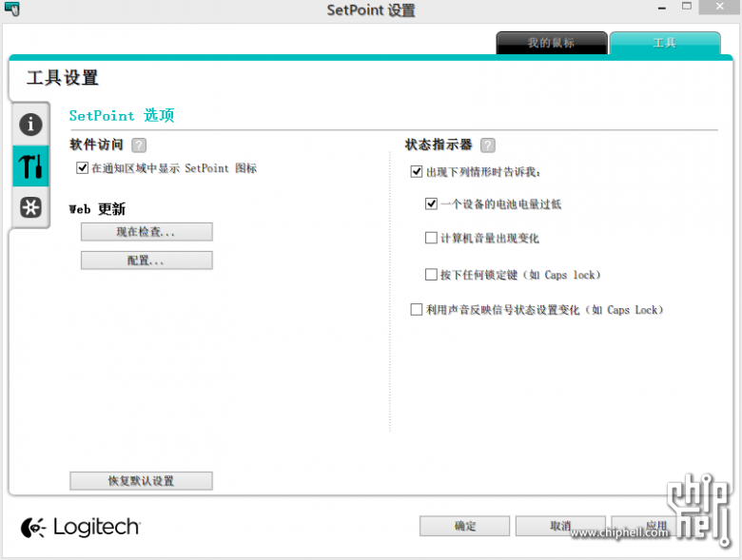Image resolution: width=742 pixels, height=560 pixels.
Task: Enable 计算机音量出现变化 checkbox
Action: coord(431,238)
